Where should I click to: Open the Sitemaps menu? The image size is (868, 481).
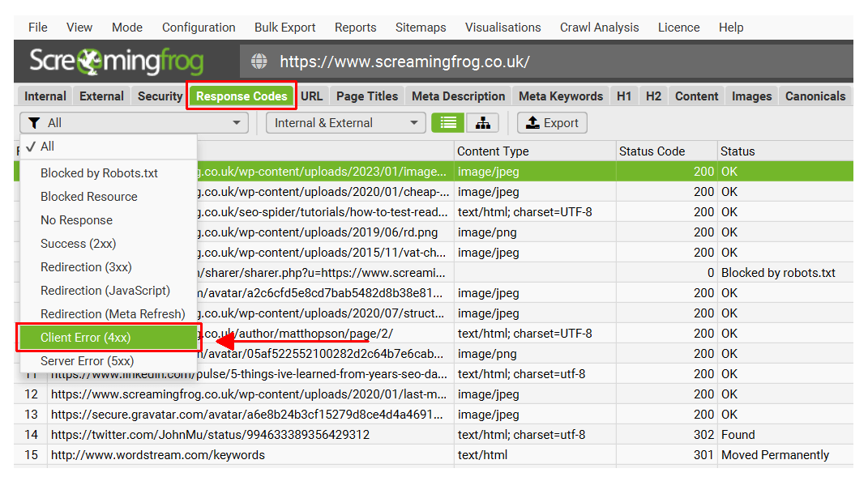(420, 27)
